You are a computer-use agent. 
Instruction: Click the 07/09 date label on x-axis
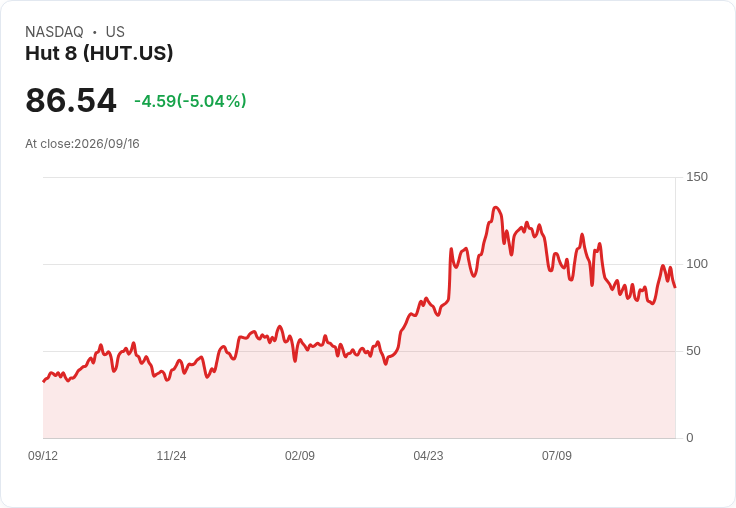tap(557, 456)
